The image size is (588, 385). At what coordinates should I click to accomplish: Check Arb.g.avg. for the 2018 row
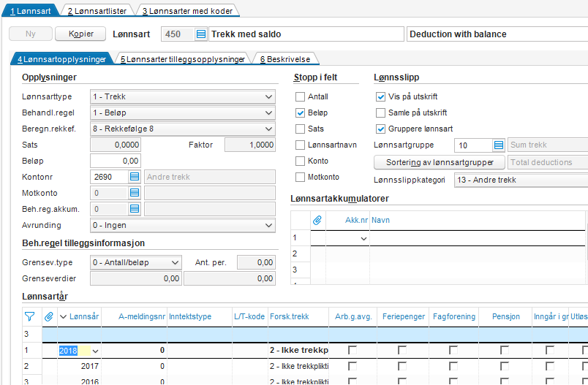tap(353, 350)
